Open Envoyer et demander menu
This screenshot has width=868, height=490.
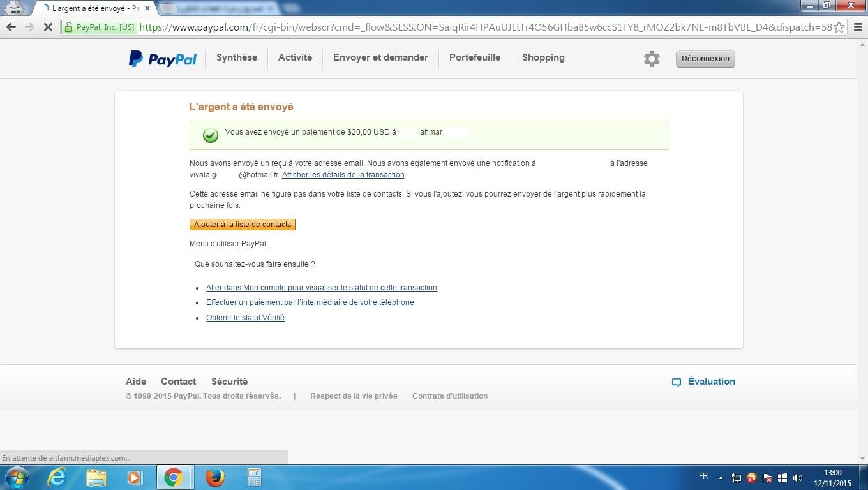point(380,57)
